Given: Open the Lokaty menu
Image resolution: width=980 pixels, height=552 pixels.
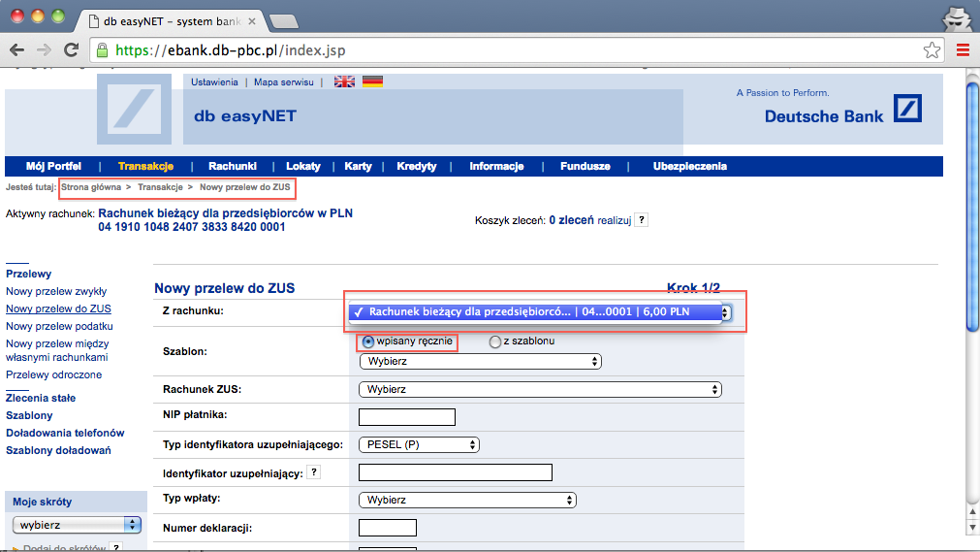Looking at the screenshot, I should pyautogui.click(x=303, y=166).
